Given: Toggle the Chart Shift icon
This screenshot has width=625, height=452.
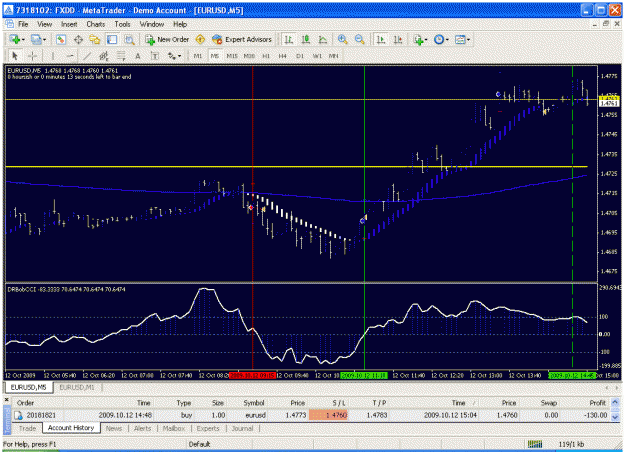Looking at the screenshot, I should pos(398,39).
